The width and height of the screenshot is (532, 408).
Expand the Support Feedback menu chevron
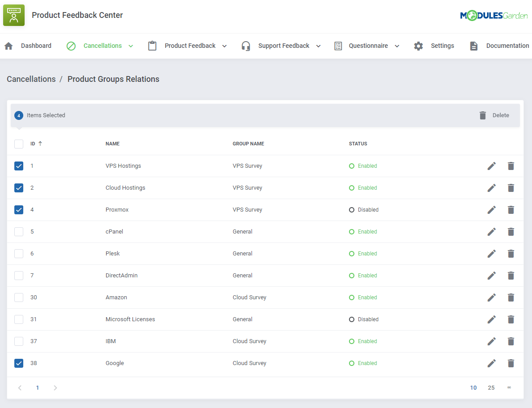(318, 46)
